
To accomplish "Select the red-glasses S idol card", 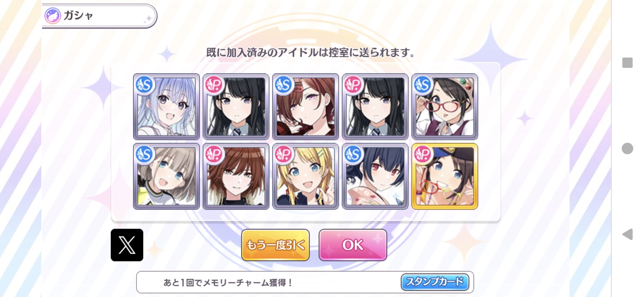I will (445, 106).
